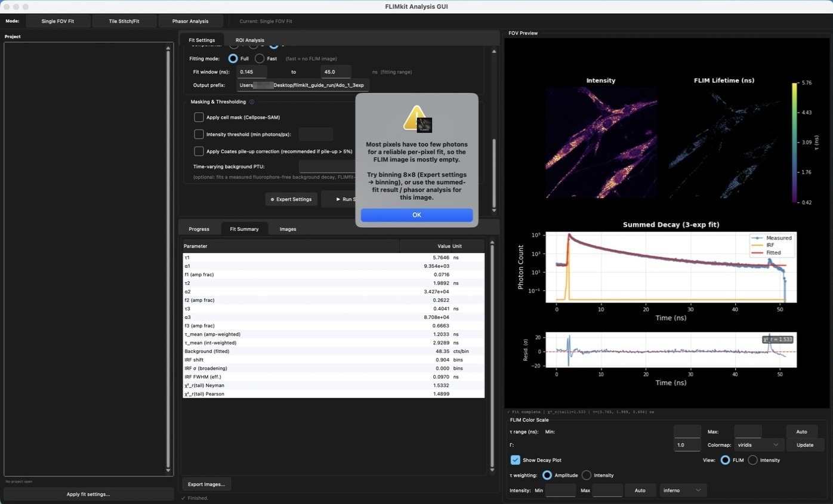Click Auto next to Intensity Max field
Screen dimensions: 833x504
click(640, 490)
